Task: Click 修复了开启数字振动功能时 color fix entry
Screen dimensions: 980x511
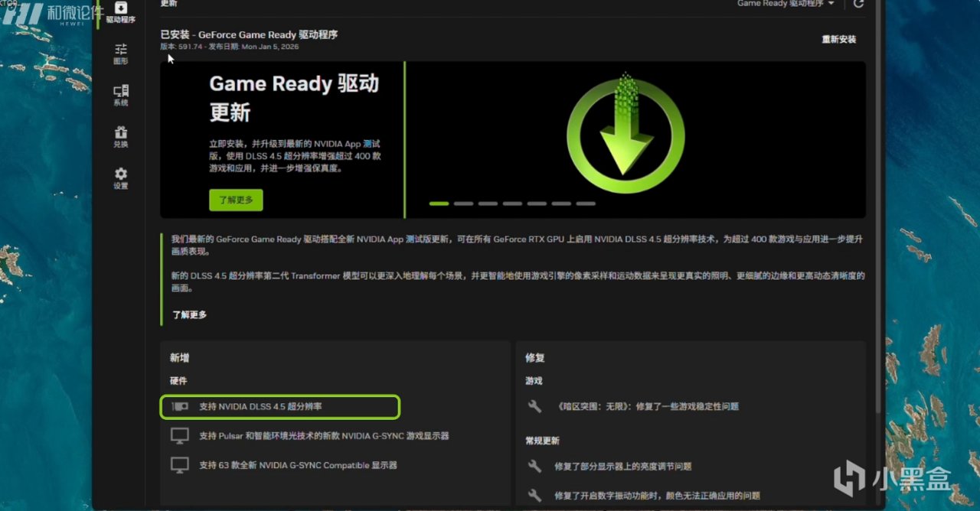Action: (x=657, y=496)
